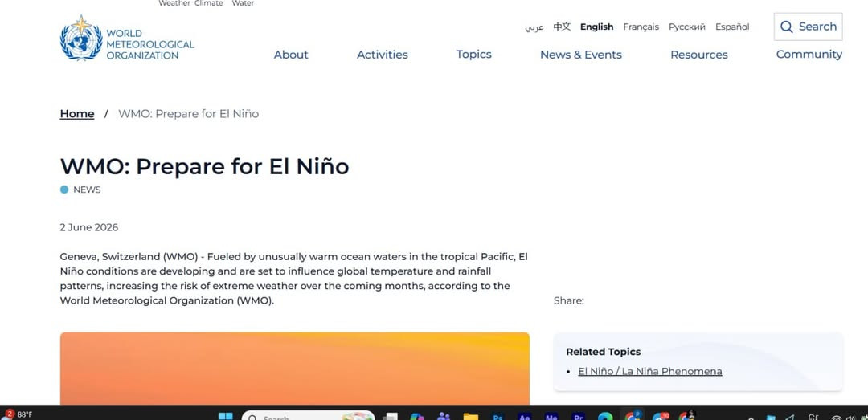Click the NEWS category label

coord(87,190)
